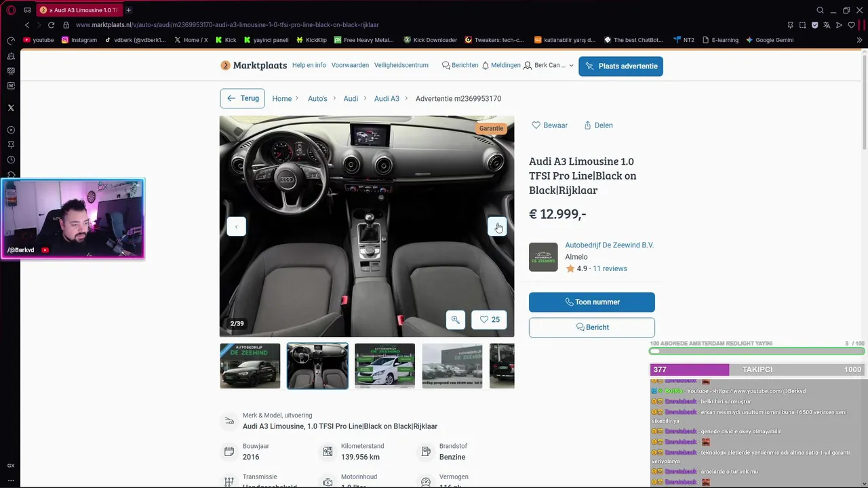Click the send/flow arrow icon
This screenshot has height=488, width=868.
click(x=839, y=25)
